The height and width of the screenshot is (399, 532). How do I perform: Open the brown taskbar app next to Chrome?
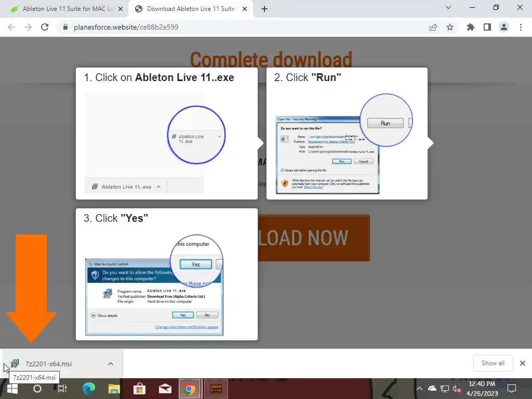(x=216, y=389)
